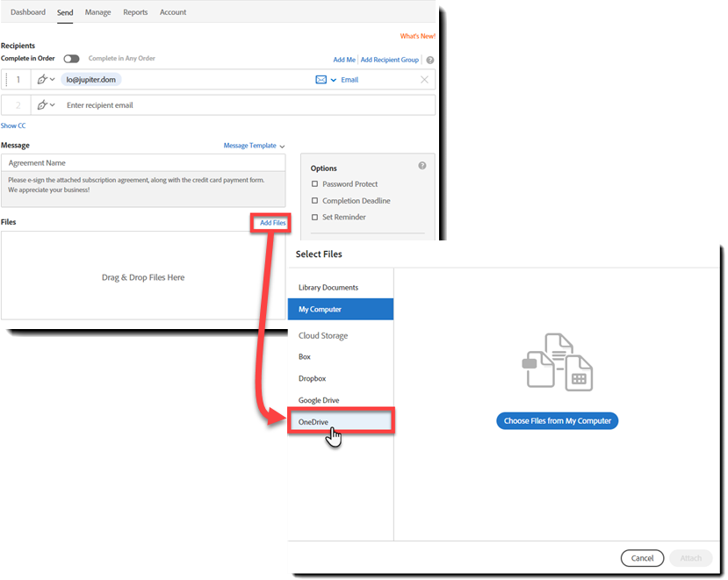Check the Set Reminder option

[314, 217]
